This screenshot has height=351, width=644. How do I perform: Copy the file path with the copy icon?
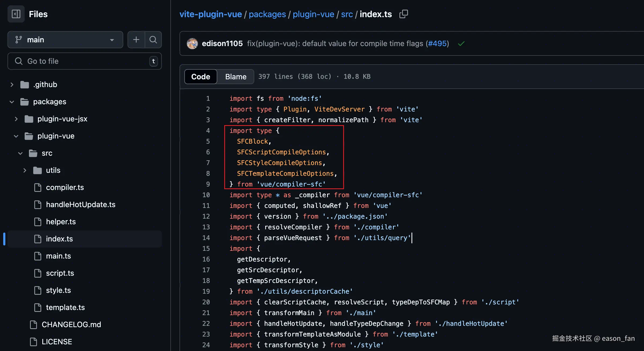coord(403,14)
